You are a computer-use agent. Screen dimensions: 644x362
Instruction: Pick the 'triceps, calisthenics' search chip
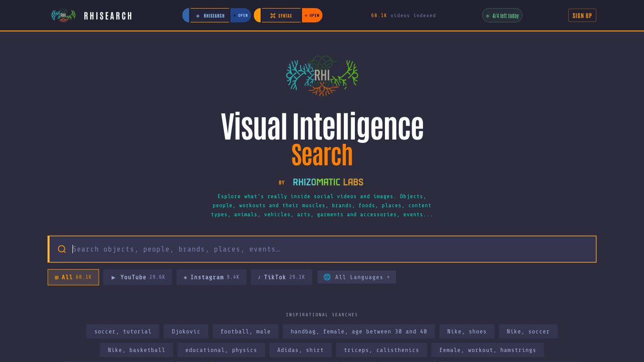tap(382, 350)
